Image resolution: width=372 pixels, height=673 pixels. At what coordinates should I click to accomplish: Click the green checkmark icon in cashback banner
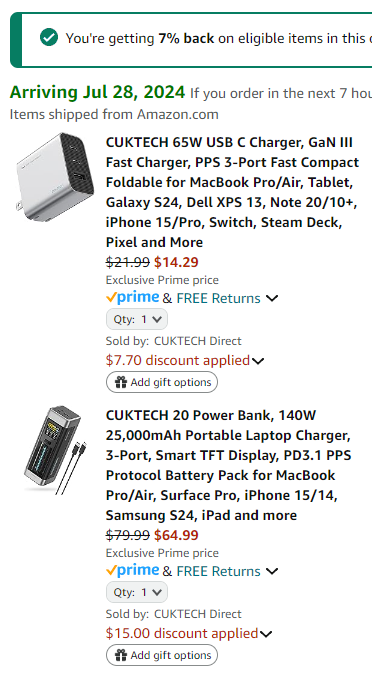49,38
